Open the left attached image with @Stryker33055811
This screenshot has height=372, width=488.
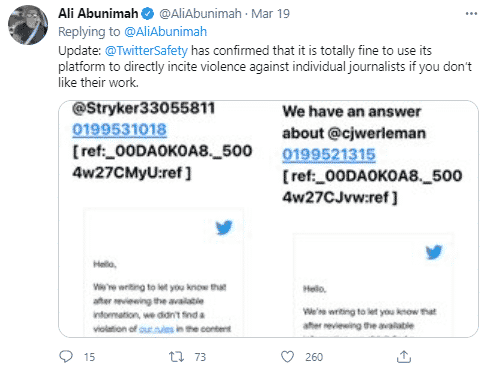pos(163,219)
